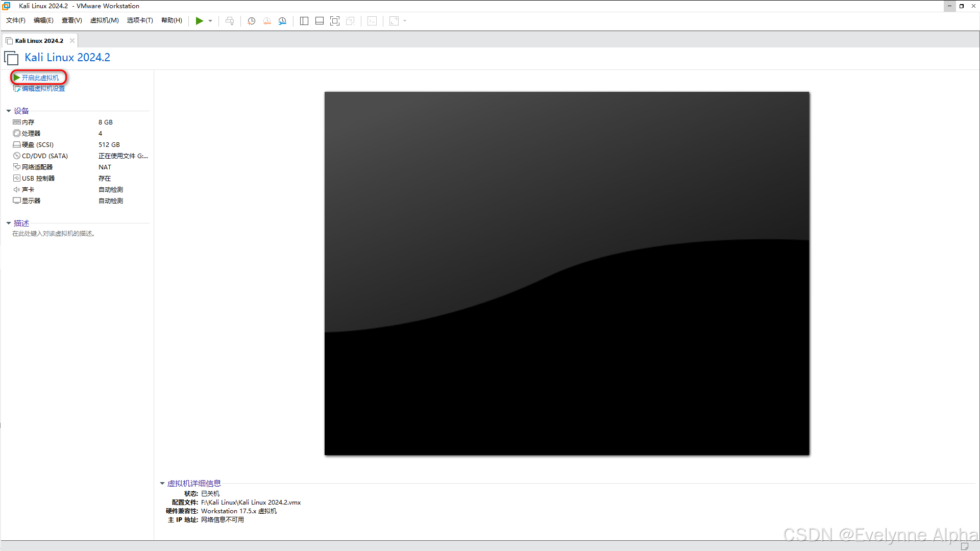Select the CD/DVD (SATA) device row
This screenshot has width=980, height=551.
pos(80,156)
